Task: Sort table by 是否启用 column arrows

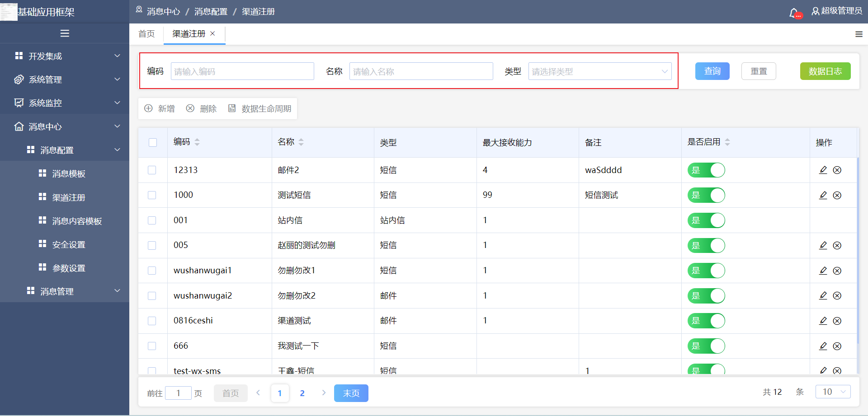Action: click(727, 142)
